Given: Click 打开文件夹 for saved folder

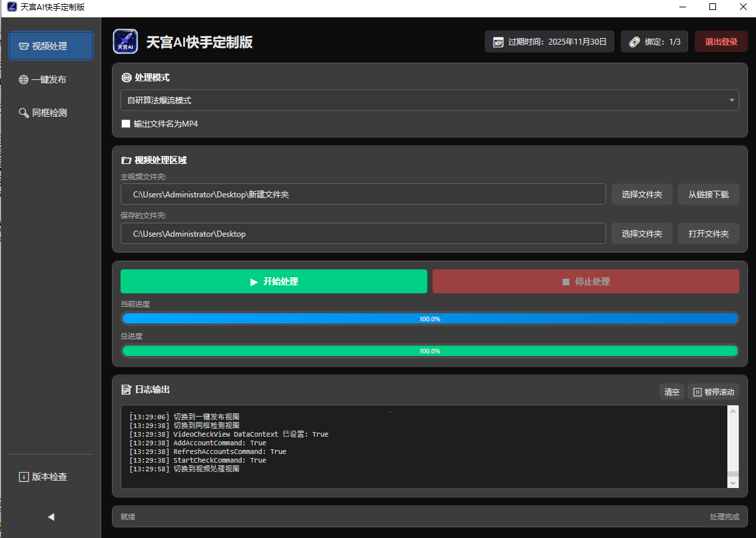Looking at the screenshot, I should point(708,234).
